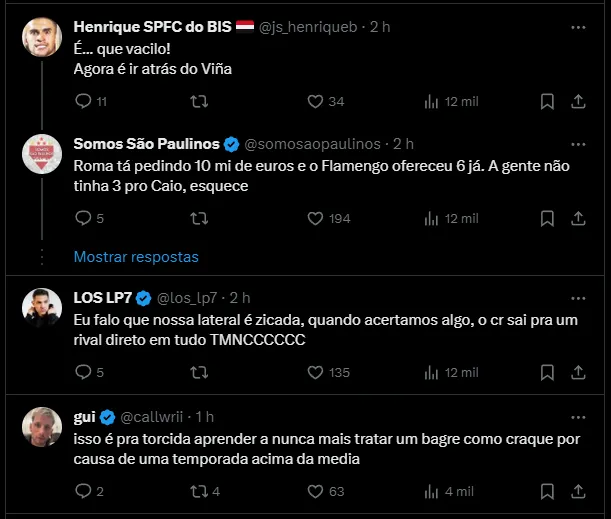This screenshot has width=611, height=519.
Task: Like the Somos São Paulinos tweet
Action: click(x=315, y=218)
